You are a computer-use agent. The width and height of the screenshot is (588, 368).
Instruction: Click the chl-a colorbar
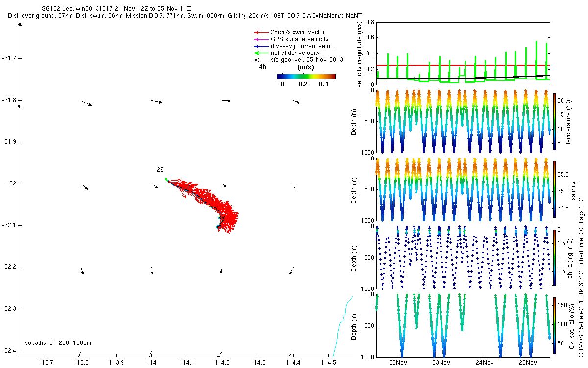[555, 257]
